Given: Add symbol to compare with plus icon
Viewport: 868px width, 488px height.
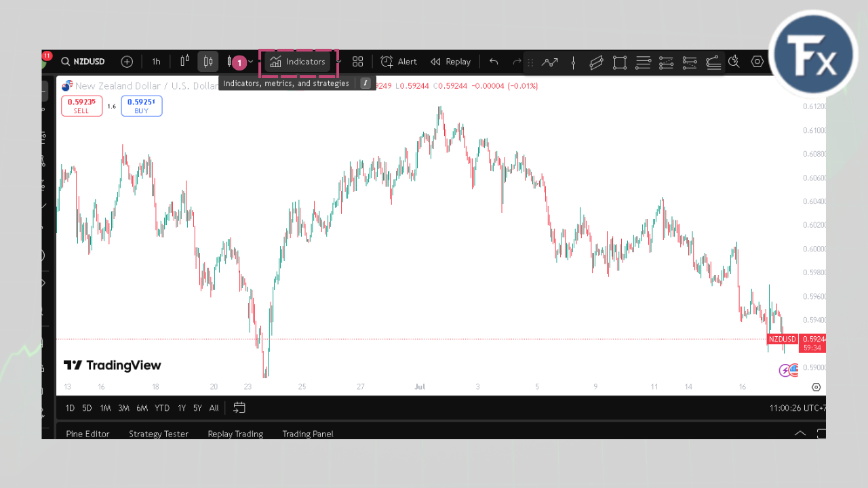Looking at the screenshot, I should pyautogui.click(x=127, y=62).
